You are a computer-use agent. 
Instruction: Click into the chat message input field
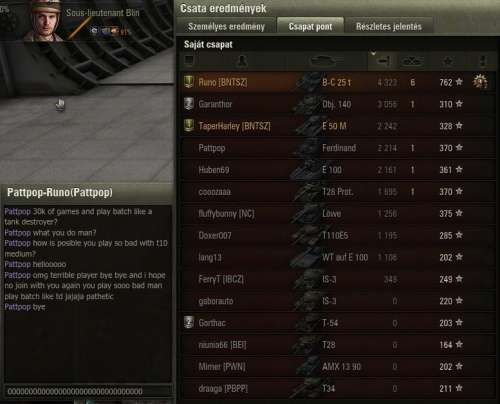pos(88,391)
